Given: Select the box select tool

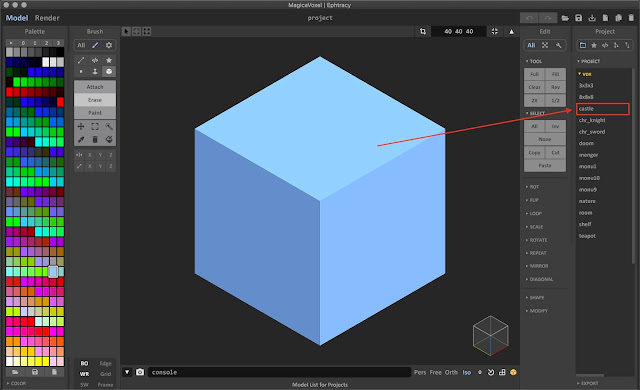Looking at the screenshot, I should coord(95,126).
